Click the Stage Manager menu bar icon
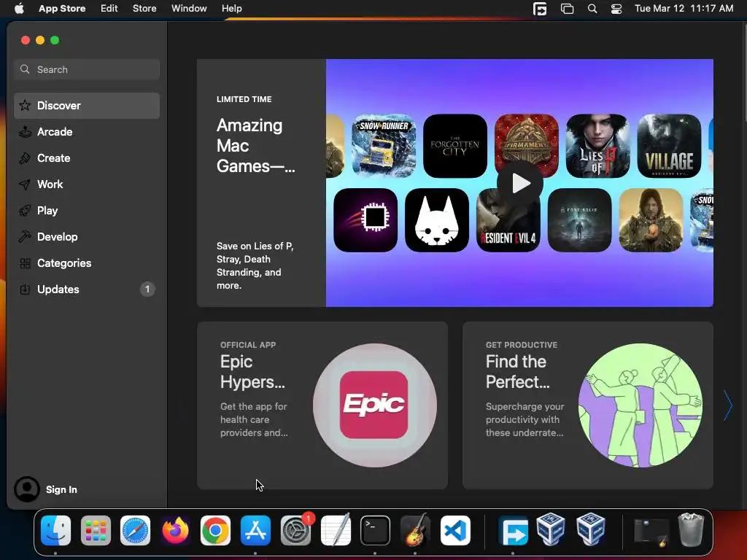Screen dimensions: 747x560 coord(567,9)
